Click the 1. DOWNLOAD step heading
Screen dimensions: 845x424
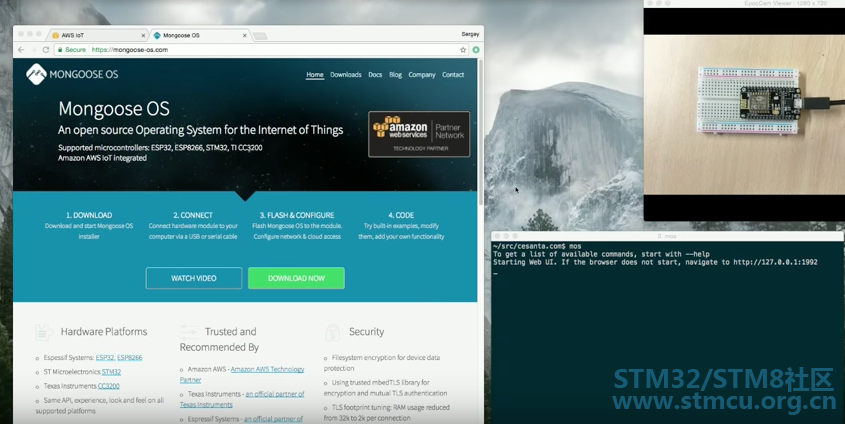(89, 215)
